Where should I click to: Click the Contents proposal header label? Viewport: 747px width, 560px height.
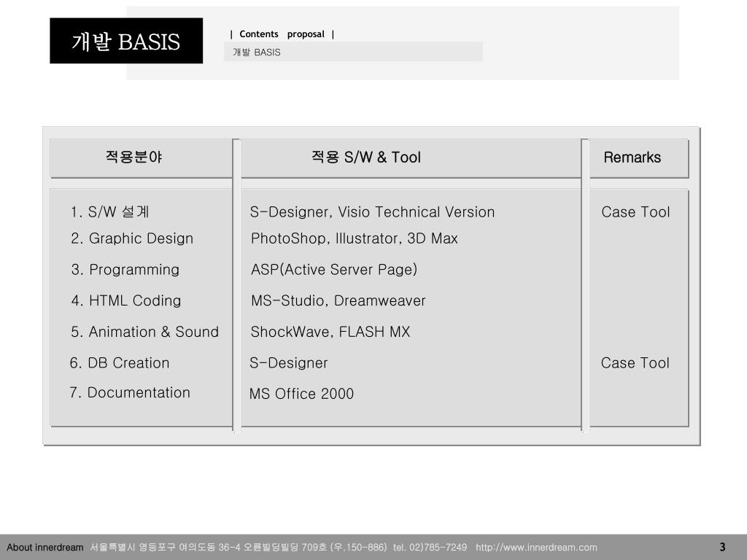282,34
